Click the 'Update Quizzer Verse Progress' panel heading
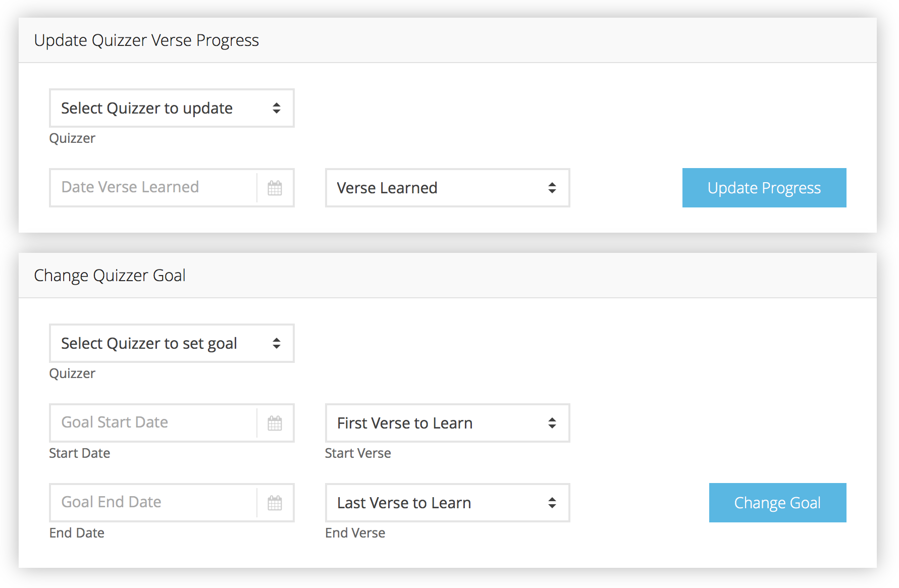The image size is (899, 588). tap(146, 40)
